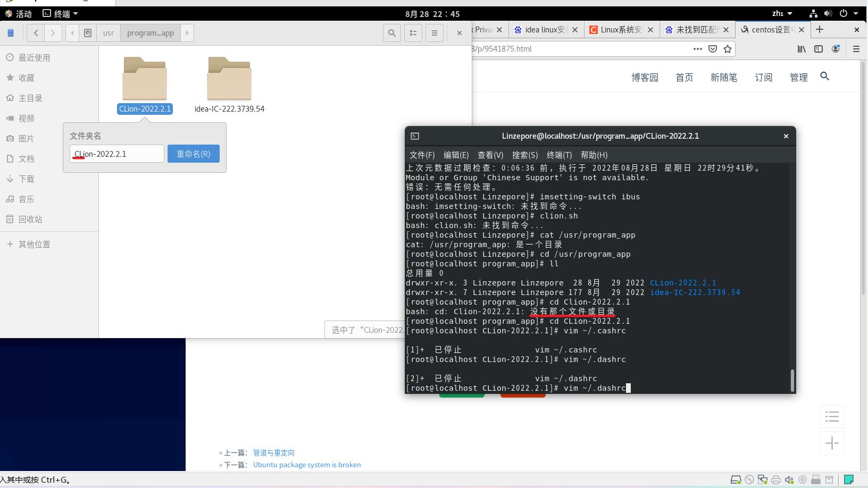Click the folder name input field

(117, 154)
